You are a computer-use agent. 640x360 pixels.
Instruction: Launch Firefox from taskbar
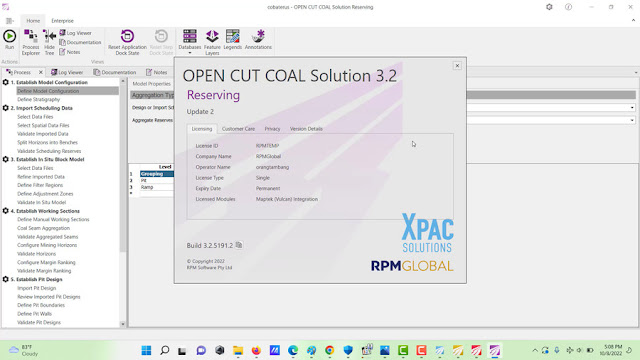click(256, 350)
